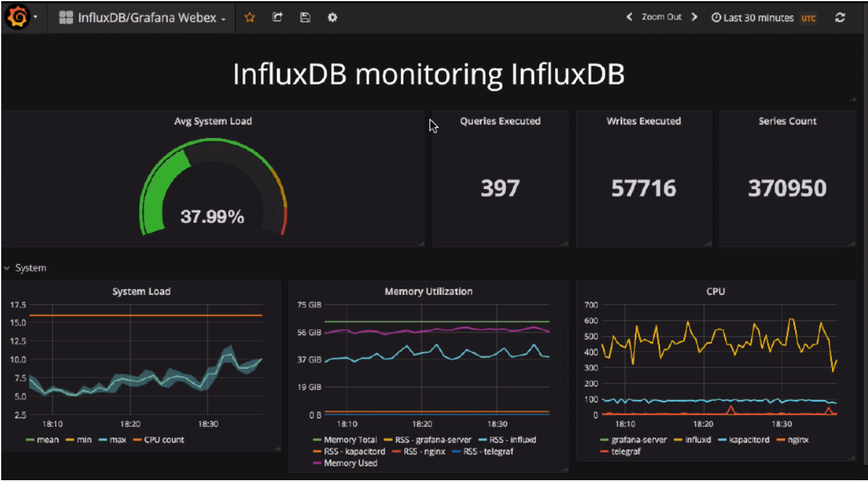Open the CPU panel title menu

(x=715, y=291)
